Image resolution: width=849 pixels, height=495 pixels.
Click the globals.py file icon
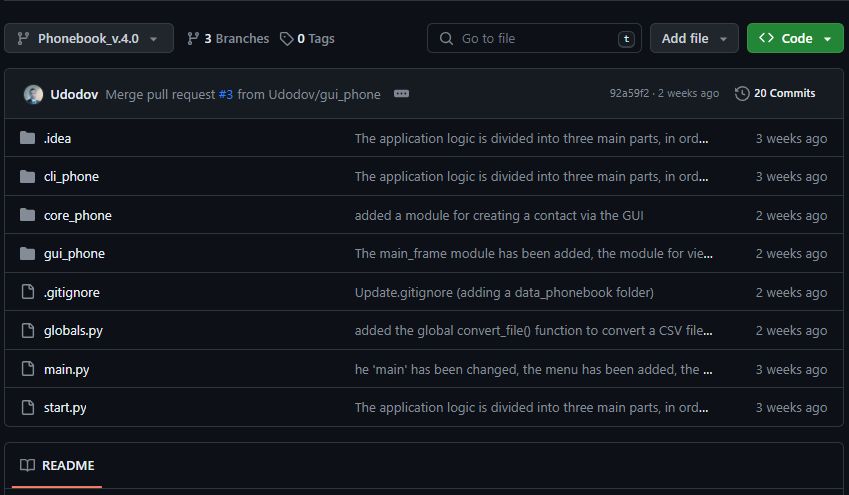click(x=28, y=330)
